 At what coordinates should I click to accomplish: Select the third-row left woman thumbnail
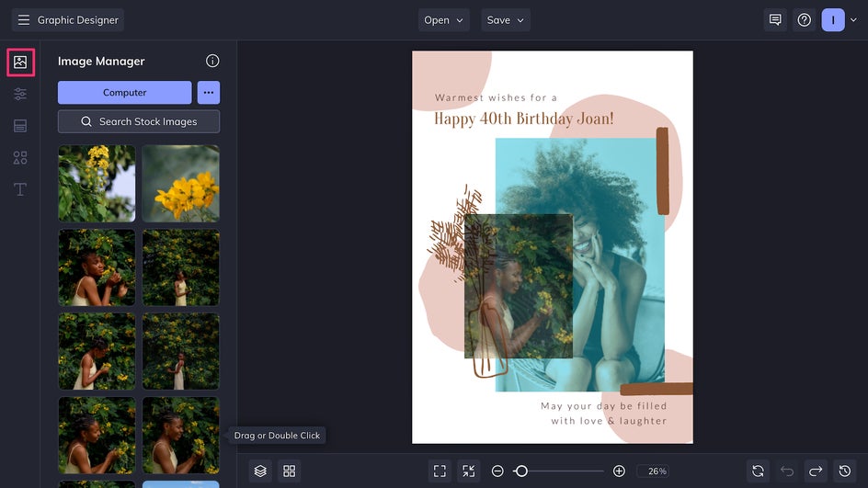[97, 351]
